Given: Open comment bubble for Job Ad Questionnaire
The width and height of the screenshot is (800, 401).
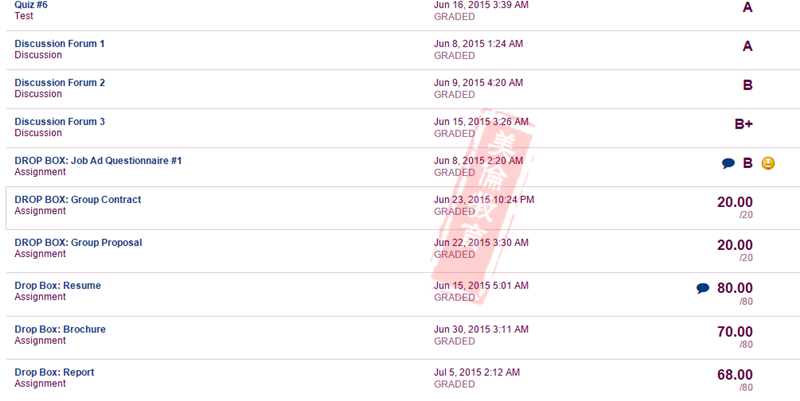Looking at the screenshot, I should pos(728,163).
